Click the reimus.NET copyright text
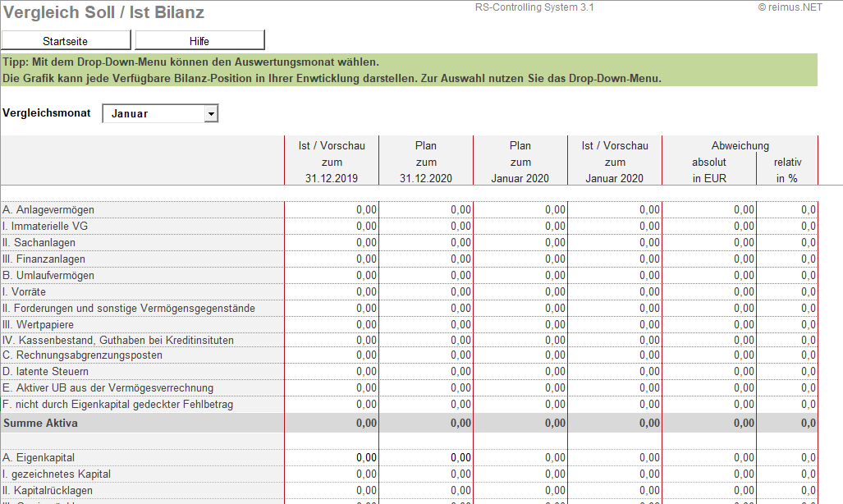This screenshot has height=504, width=843. coord(789,7)
